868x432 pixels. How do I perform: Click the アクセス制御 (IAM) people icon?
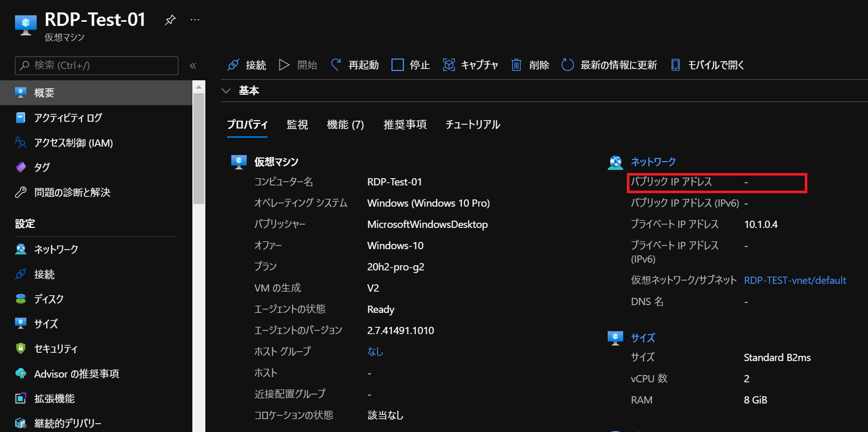pyautogui.click(x=21, y=142)
